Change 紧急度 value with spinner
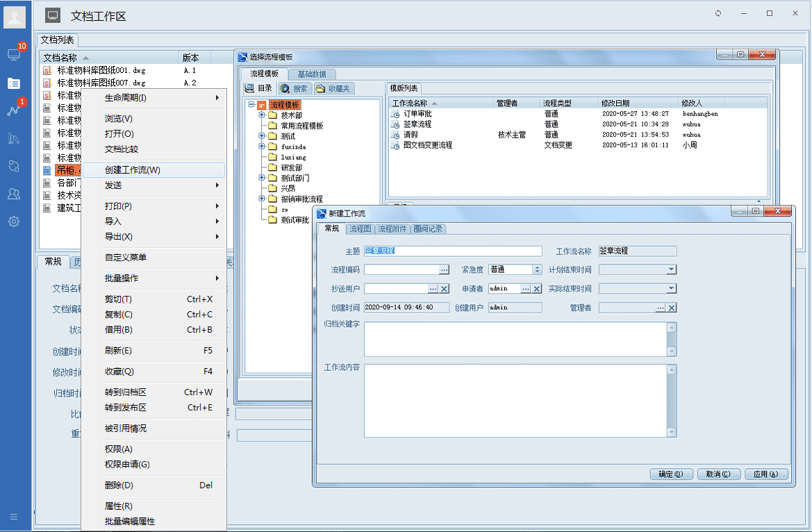This screenshot has height=532, width=812. pos(538,270)
